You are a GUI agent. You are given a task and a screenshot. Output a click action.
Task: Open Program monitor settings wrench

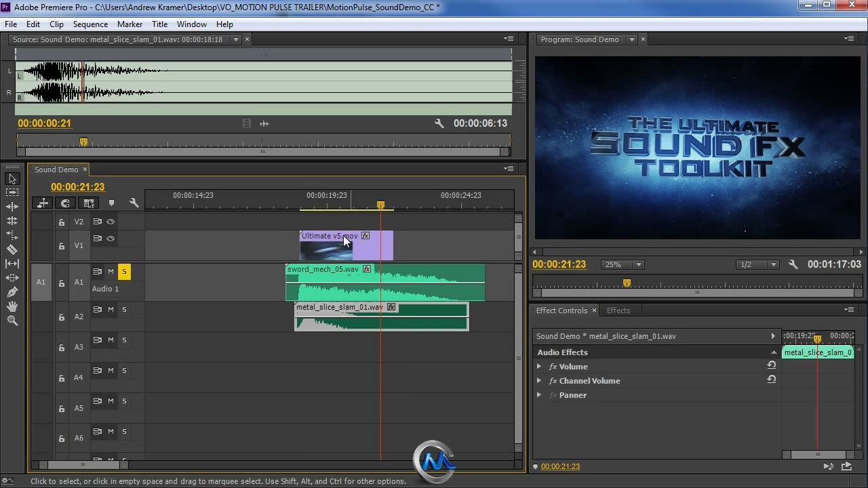tap(793, 264)
